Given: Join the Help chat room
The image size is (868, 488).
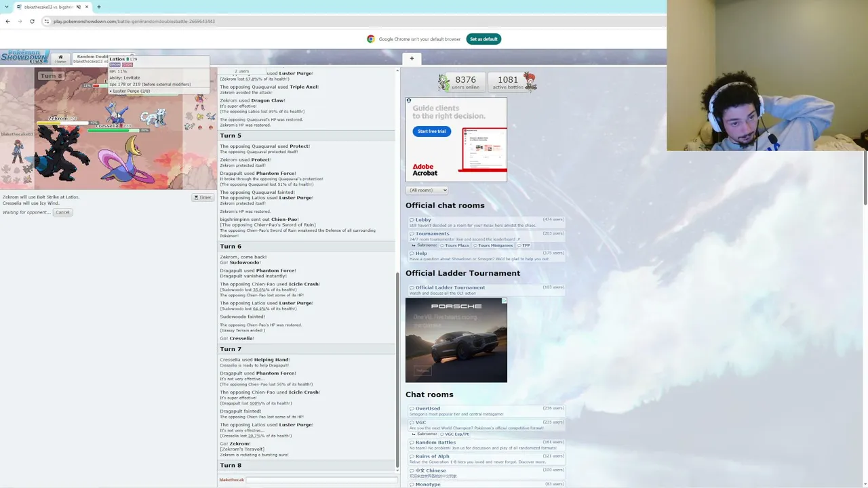Looking at the screenshot, I should click(x=486, y=256).
